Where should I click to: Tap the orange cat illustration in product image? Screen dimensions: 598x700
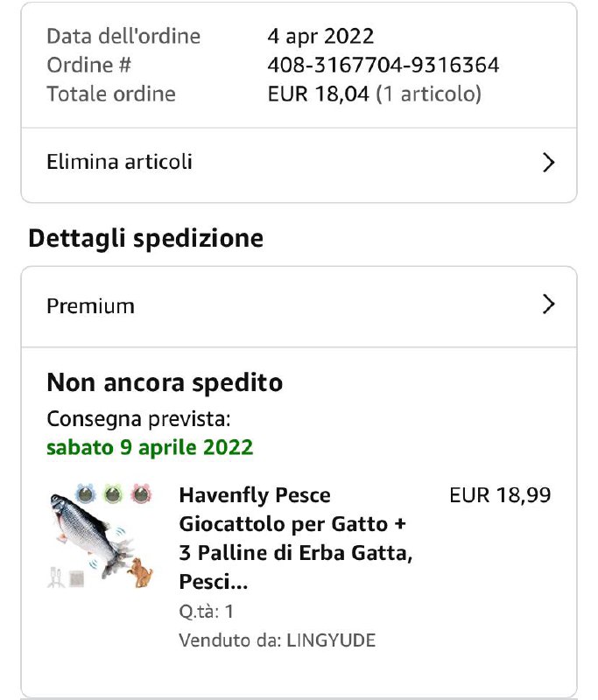point(140,572)
